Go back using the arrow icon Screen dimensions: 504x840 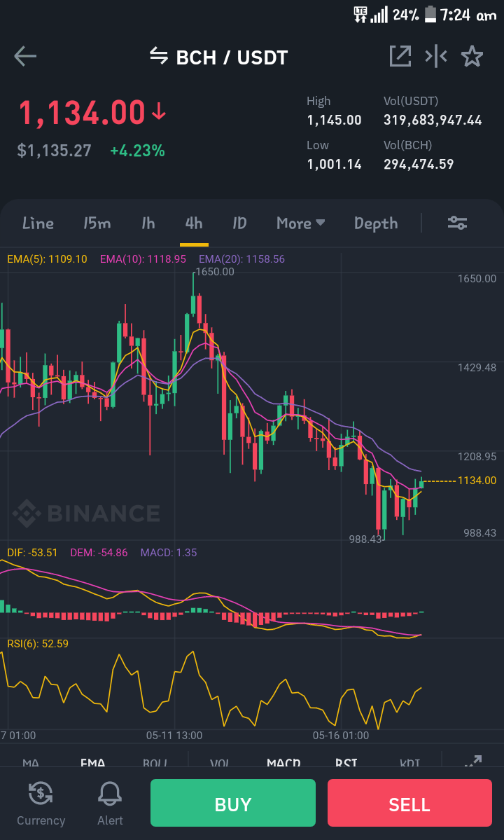25,56
